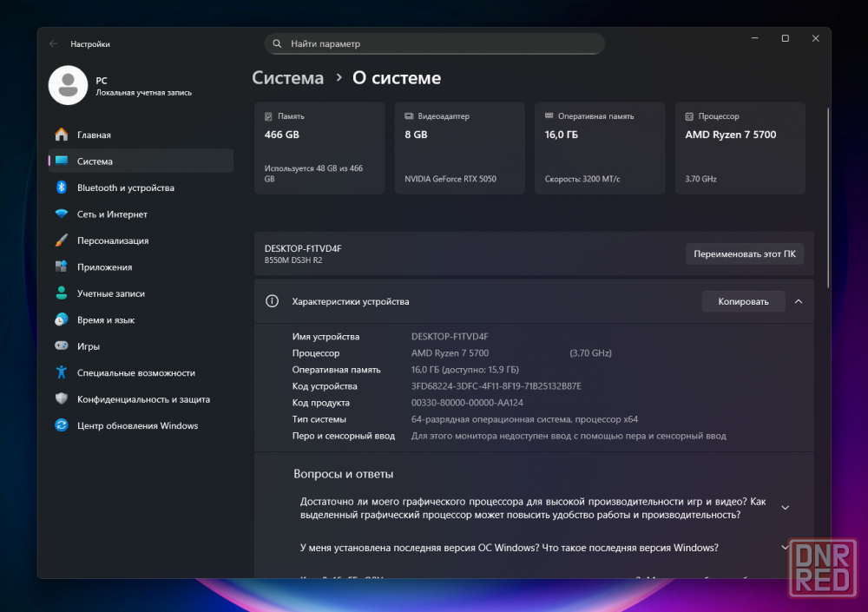Select Учетные записи in sidebar

tap(110, 293)
